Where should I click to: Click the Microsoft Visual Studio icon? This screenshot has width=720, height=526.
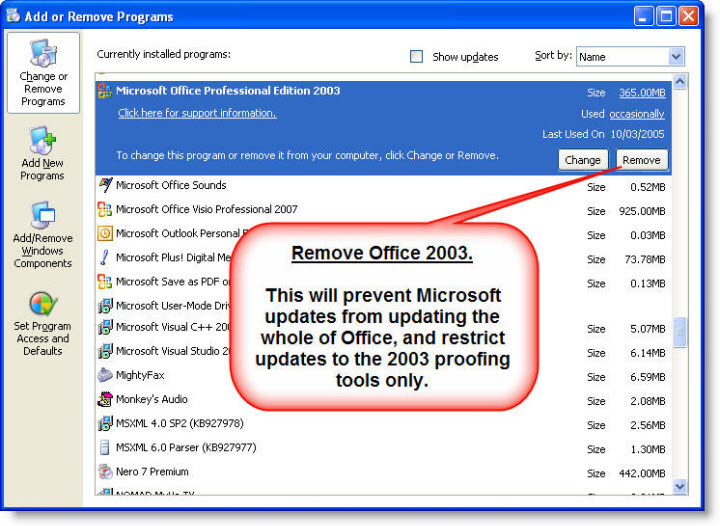[x=105, y=351]
